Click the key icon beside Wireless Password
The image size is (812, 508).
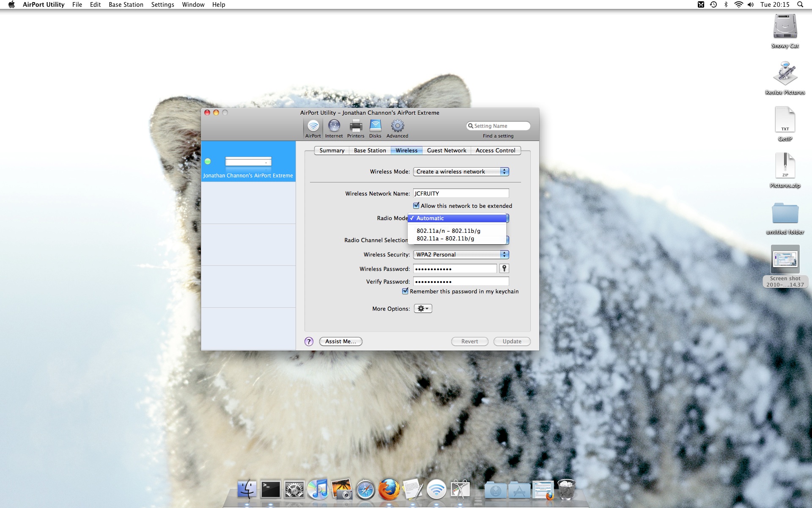pos(504,268)
